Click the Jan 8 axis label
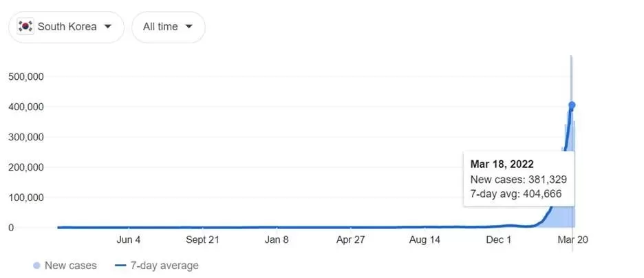Viewport: 644px width, 278px height. pos(277,240)
